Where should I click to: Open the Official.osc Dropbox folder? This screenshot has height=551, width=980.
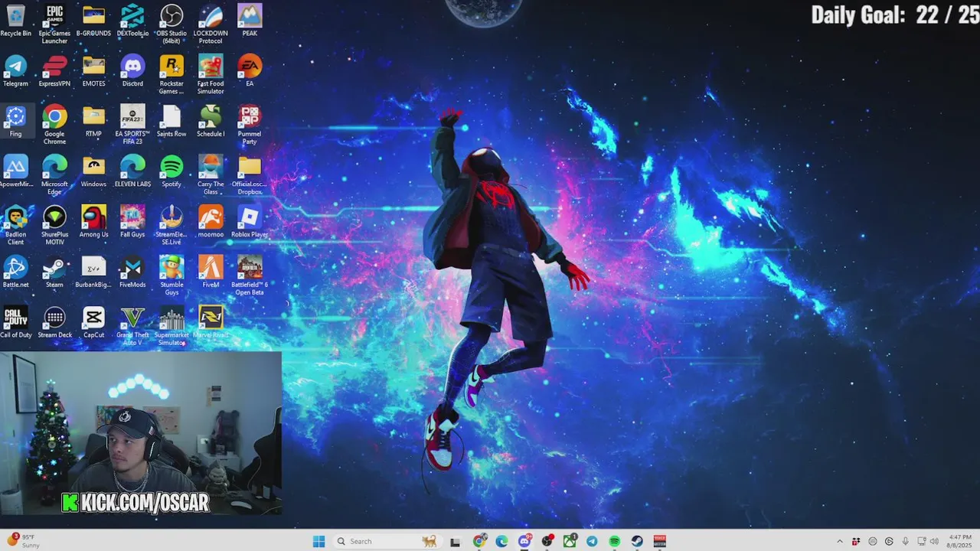point(250,174)
